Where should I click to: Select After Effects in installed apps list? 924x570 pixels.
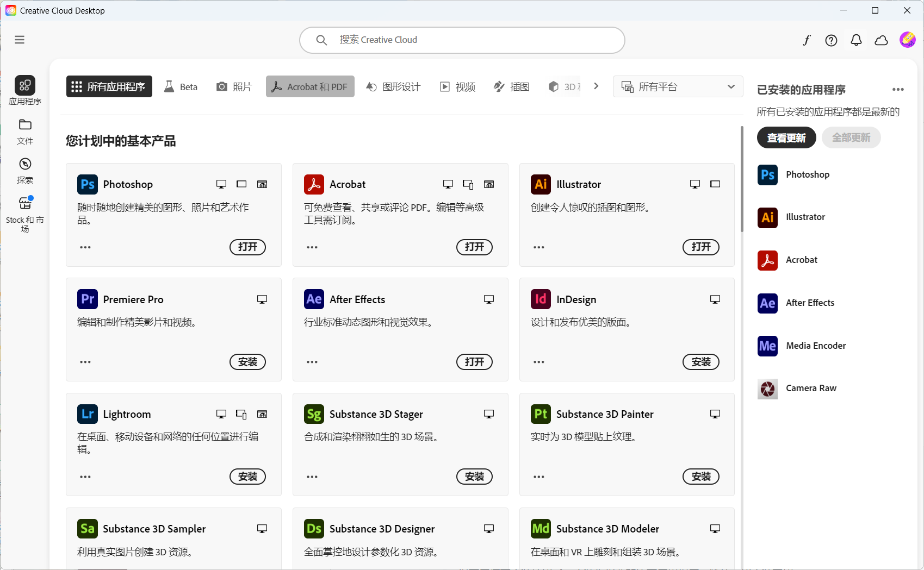pos(796,303)
